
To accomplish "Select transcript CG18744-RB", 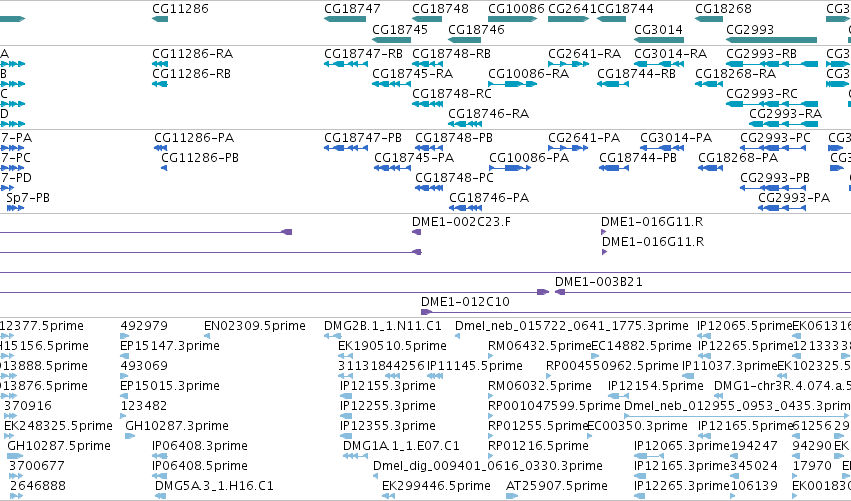I will click(637, 74).
